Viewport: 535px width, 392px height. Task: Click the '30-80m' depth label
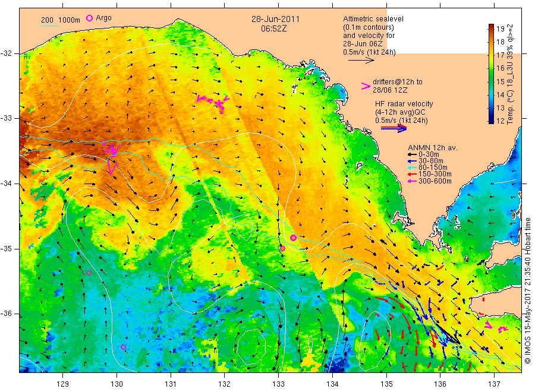(x=430, y=161)
